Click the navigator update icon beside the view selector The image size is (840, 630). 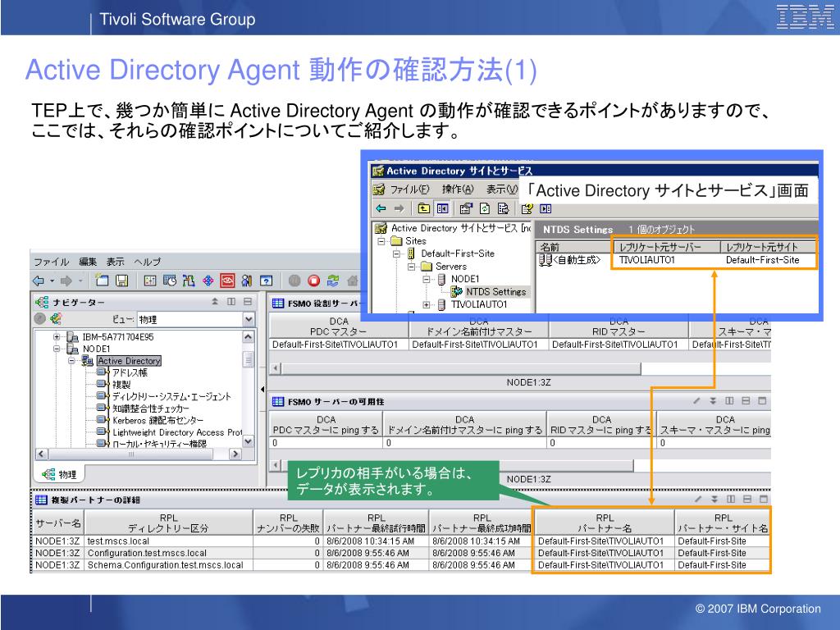pyautogui.click(x=56, y=319)
